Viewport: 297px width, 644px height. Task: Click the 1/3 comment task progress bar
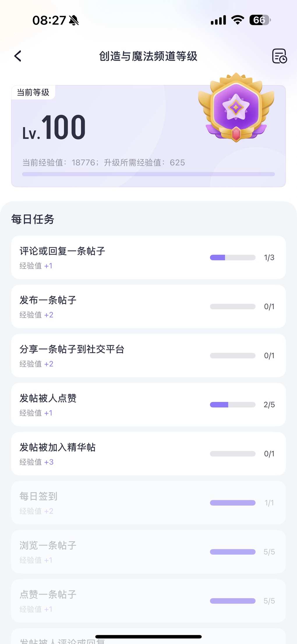tap(232, 257)
